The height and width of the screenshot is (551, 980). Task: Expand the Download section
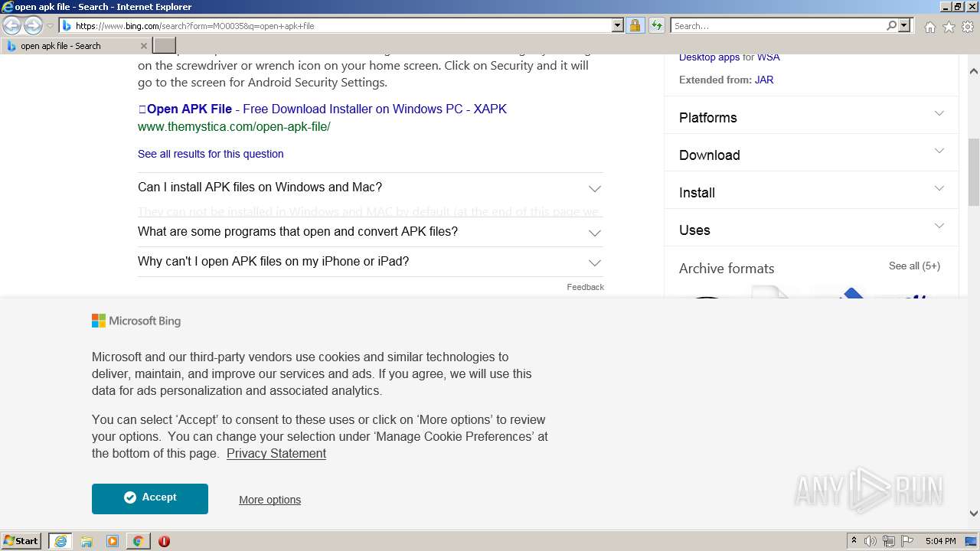(812, 155)
